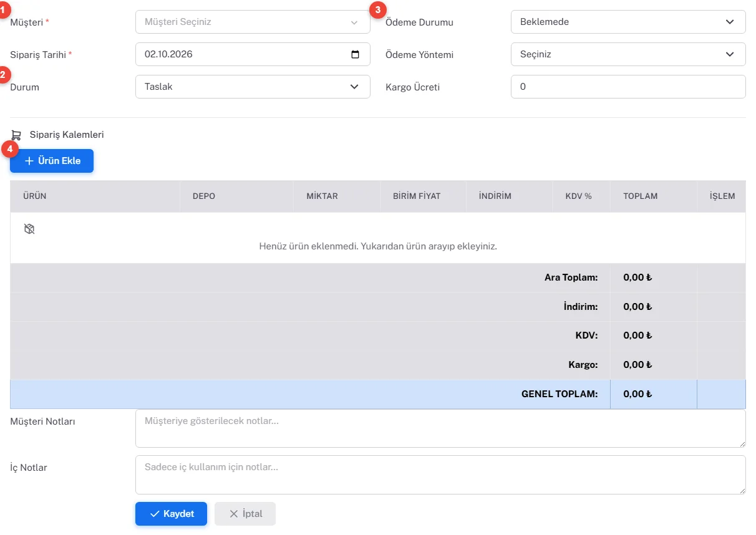Screen dimensions: 756x535
Task: Click the Kargo Ücreti field label
Action: coord(413,87)
